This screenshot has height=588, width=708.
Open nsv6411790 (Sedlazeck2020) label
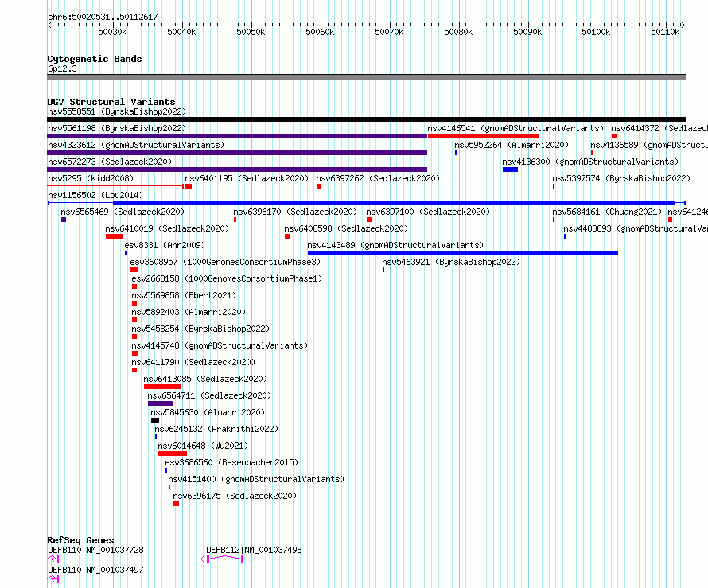click(x=194, y=362)
